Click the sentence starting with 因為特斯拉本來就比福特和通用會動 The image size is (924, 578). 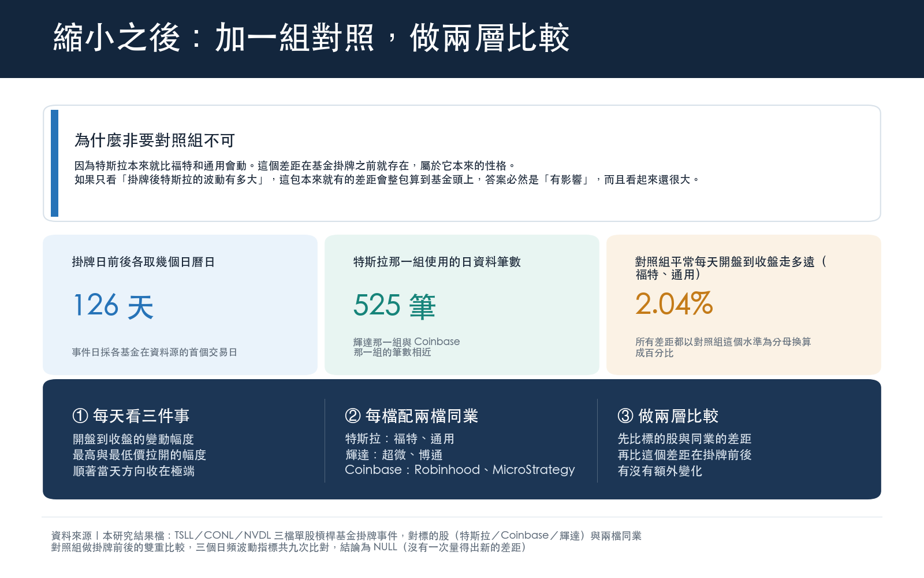(x=295, y=166)
